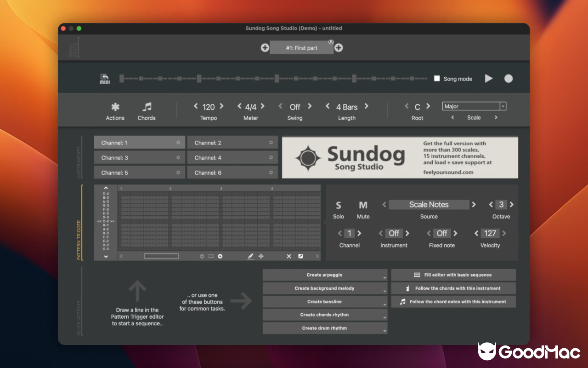This screenshot has width=588, height=368.
Task: Enable Song mode checkbox
Action: [437, 79]
